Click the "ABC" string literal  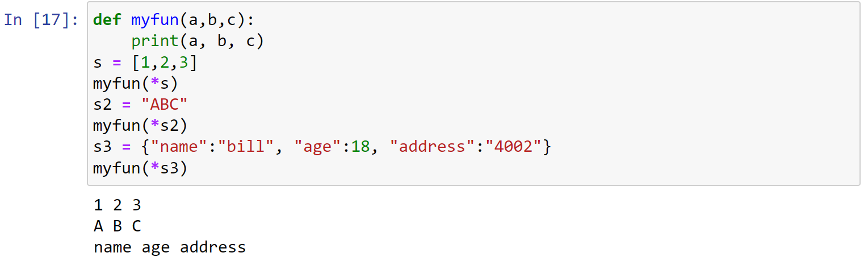pyautogui.click(x=165, y=105)
